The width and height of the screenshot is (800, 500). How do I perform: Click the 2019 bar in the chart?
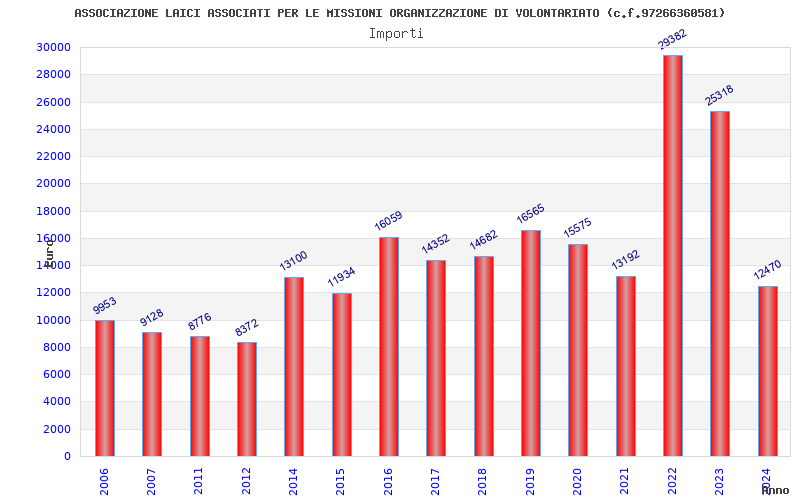531,343
